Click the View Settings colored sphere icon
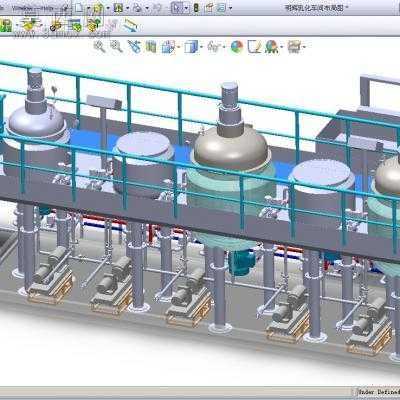Screen dimensions: 400x400 pyautogui.click(x=272, y=47)
